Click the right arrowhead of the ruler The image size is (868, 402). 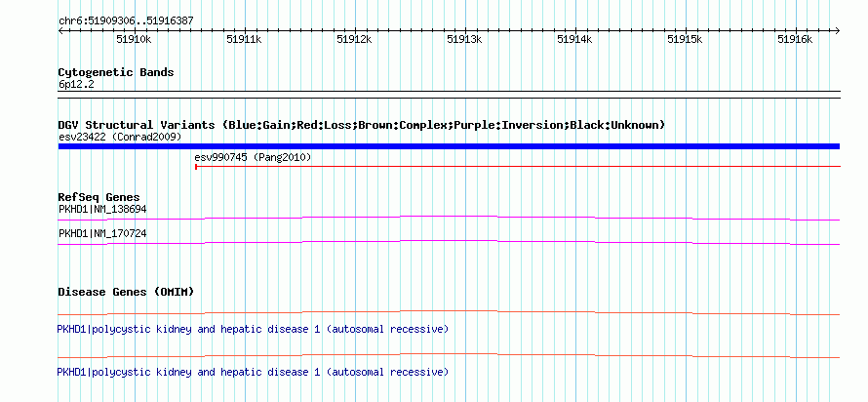pyautogui.click(x=838, y=31)
